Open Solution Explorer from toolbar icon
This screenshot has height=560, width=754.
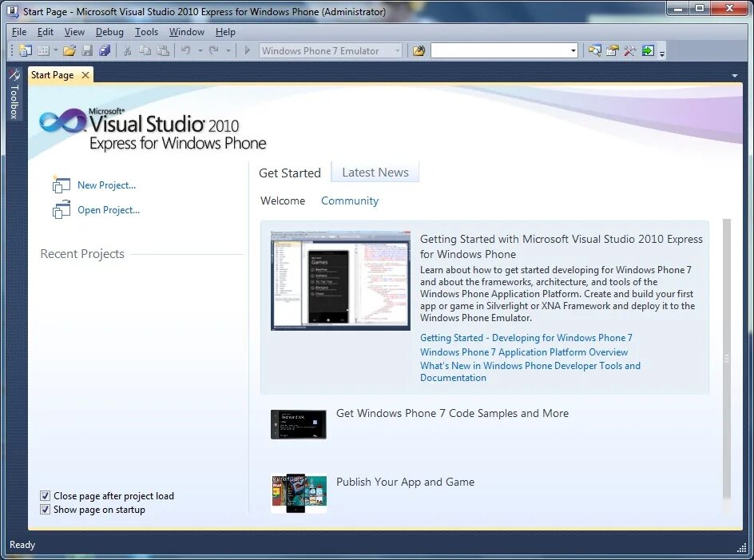[595, 50]
